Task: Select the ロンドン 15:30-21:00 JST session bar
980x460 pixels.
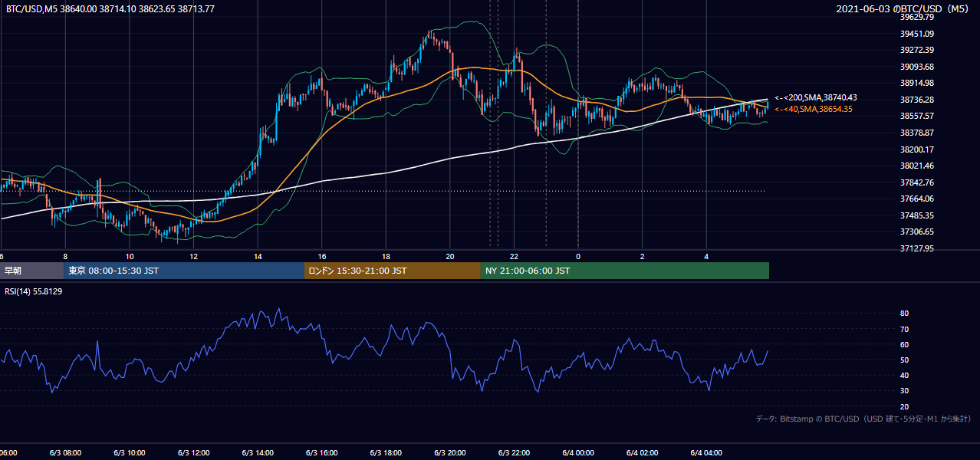Action: (x=393, y=271)
